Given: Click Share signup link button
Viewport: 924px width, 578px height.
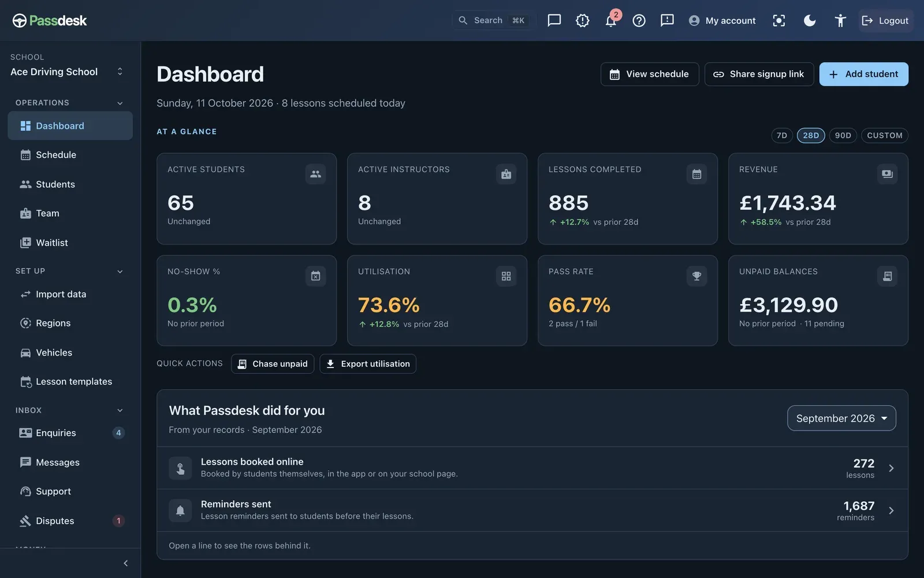Looking at the screenshot, I should [759, 74].
